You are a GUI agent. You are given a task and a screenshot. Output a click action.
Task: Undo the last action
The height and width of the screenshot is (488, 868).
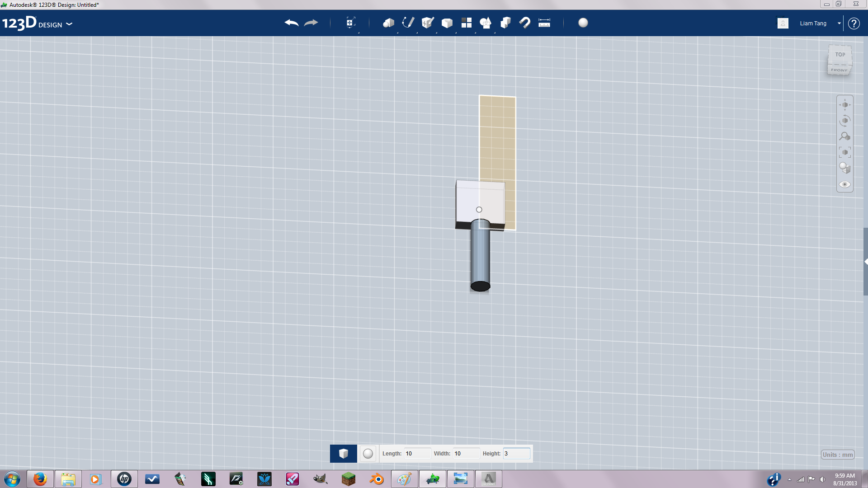(x=292, y=23)
